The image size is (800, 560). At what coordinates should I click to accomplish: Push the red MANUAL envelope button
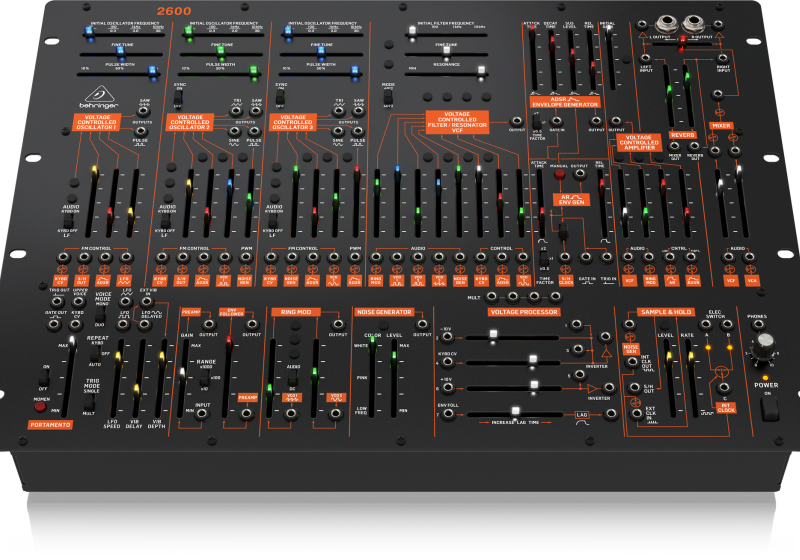pyautogui.click(x=559, y=174)
